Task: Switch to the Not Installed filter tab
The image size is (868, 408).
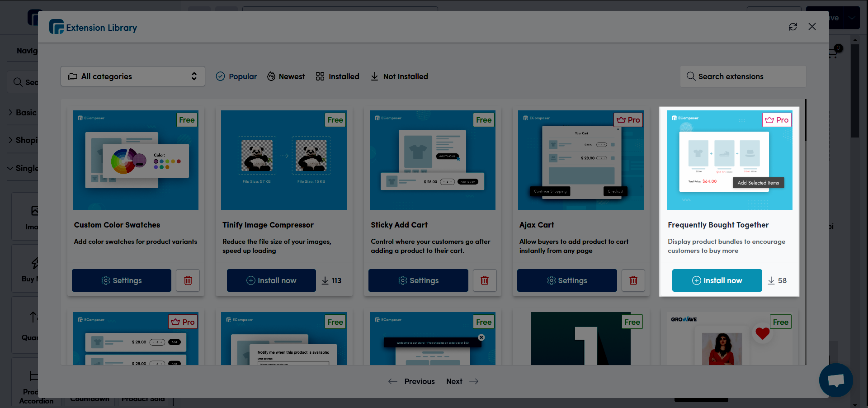Action: (399, 76)
